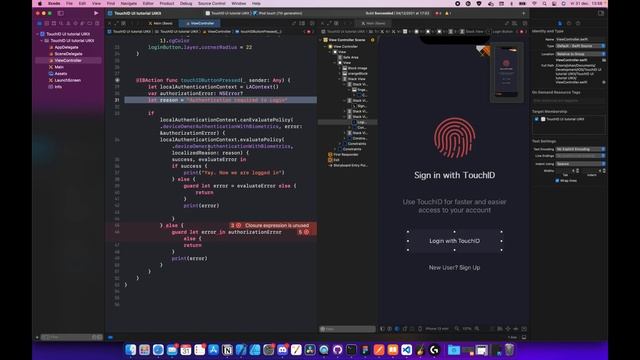Open the Product menu
This screenshot has width=640, height=360.
coord(167,3)
